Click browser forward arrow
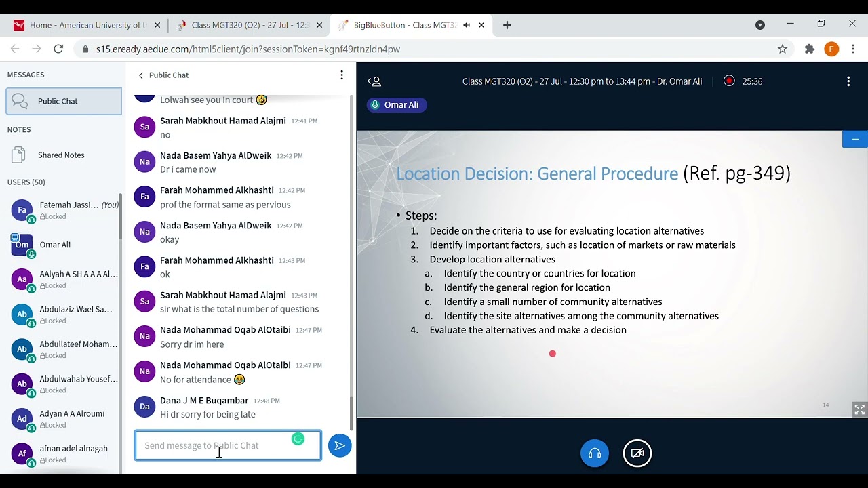 pyautogui.click(x=37, y=49)
